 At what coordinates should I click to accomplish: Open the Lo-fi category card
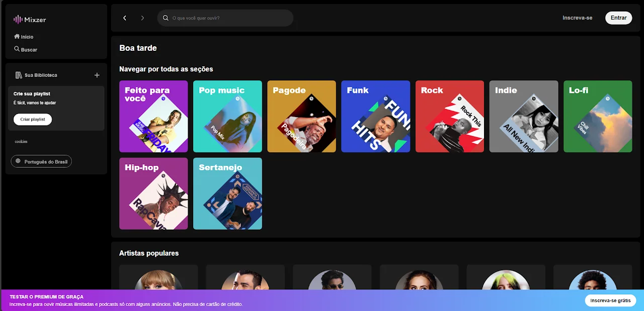(x=598, y=116)
